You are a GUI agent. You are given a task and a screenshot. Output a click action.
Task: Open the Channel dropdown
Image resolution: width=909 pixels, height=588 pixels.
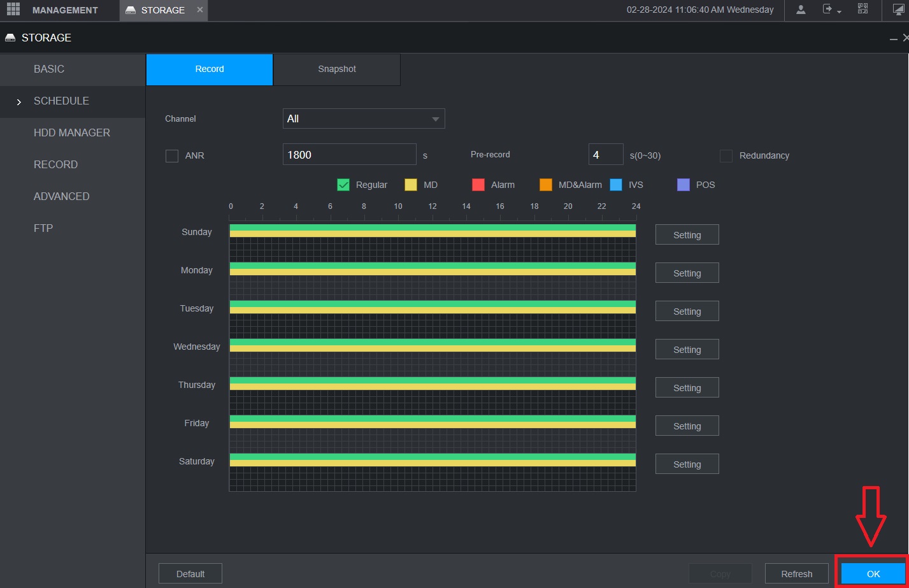coord(364,118)
